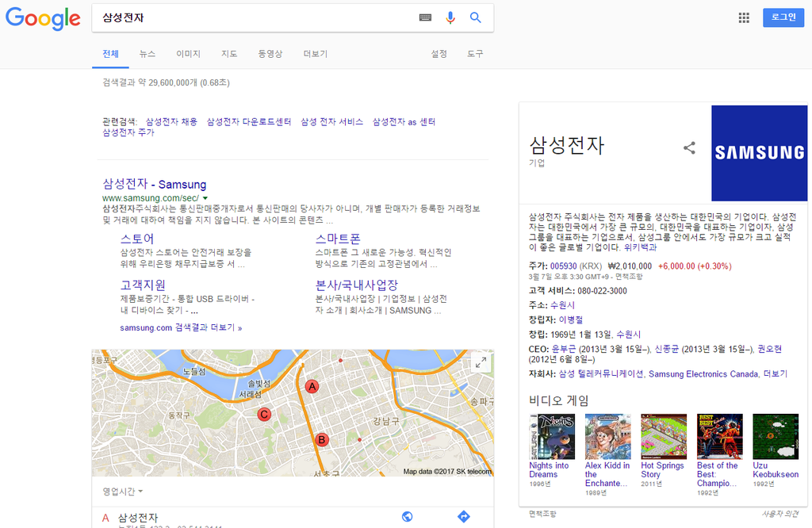The image size is (812, 528).
Task: Click the result count text 약 29,600,000개
Action: pyautogui.click(x=168, y=82)
